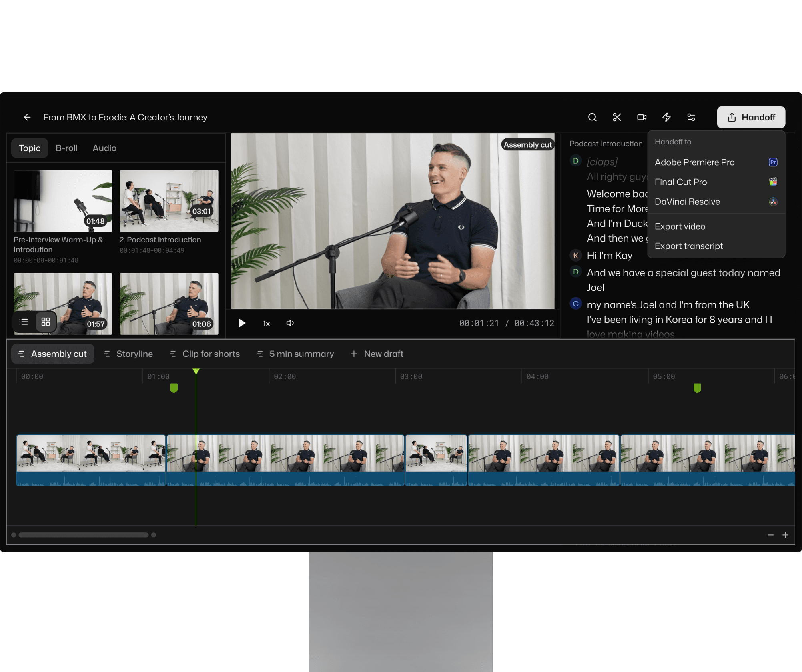
Task: Open the camera/video tool in the toolbar
Action: click(x=642, y=117)
